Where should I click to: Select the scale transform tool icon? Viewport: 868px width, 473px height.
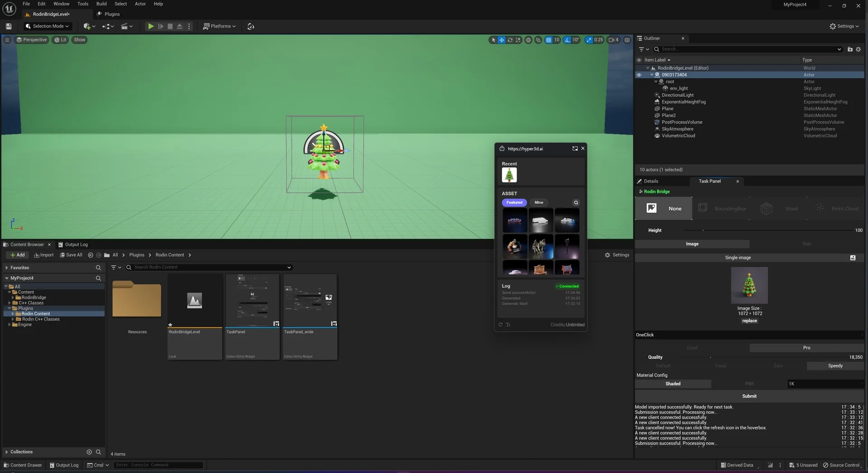(518, 40)
